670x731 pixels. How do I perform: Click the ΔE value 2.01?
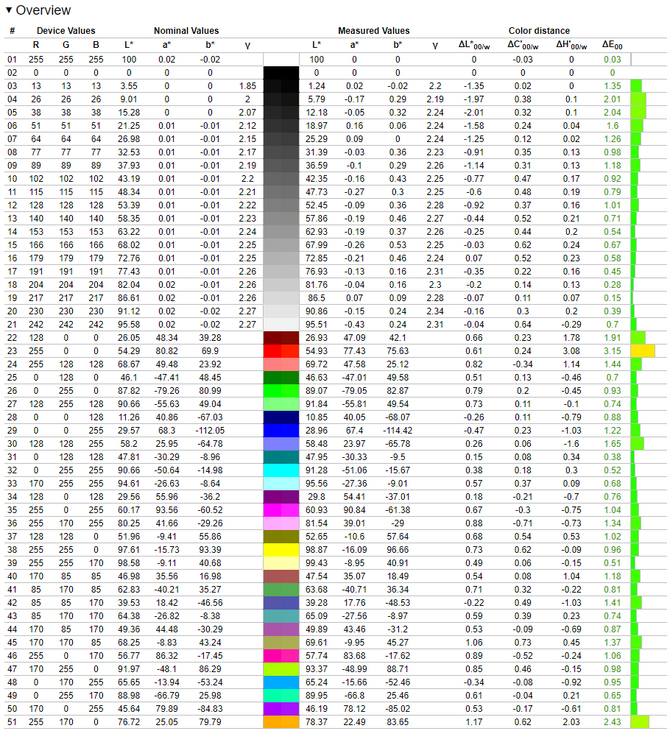coord(612,99)
